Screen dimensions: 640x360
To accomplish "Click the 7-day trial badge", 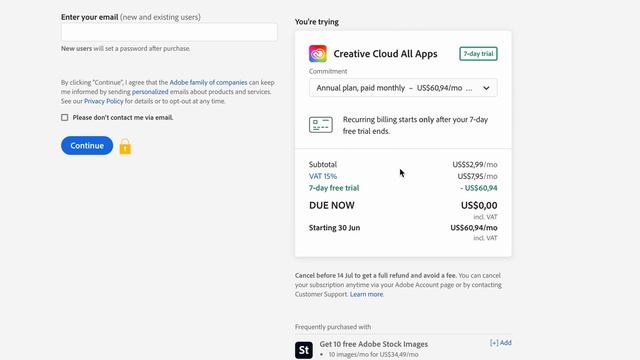I will 478,54.
